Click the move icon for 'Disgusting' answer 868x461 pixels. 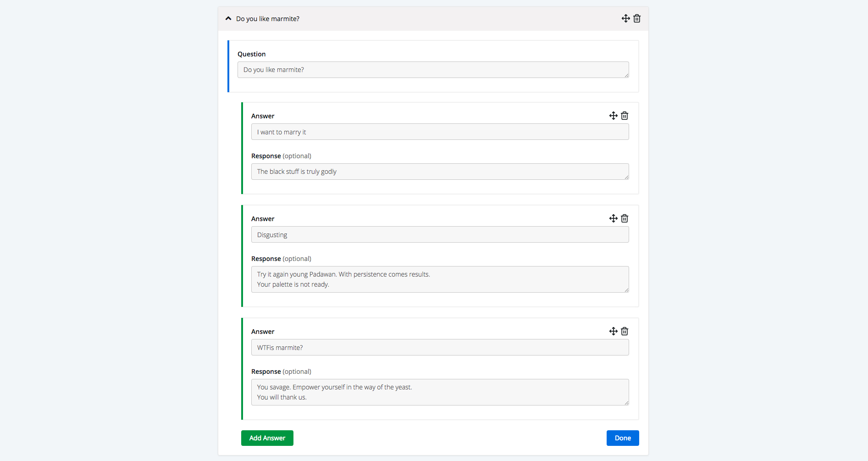tap(613, 218)
